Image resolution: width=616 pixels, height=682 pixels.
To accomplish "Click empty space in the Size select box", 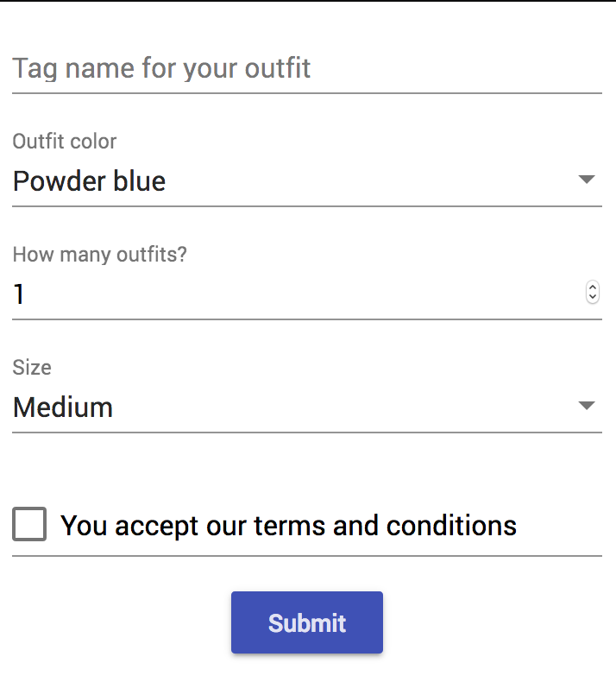I will pyautogui.click(x=343, y=407).
